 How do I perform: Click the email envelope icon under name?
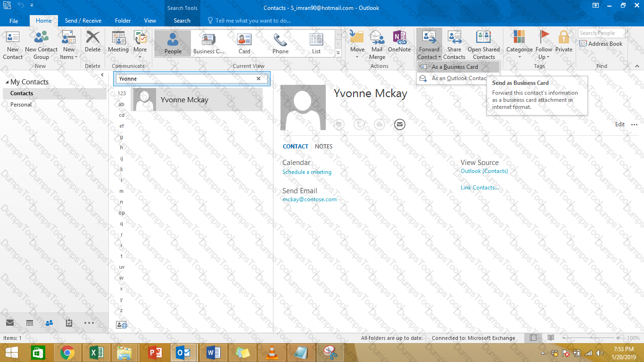point(400,124)
